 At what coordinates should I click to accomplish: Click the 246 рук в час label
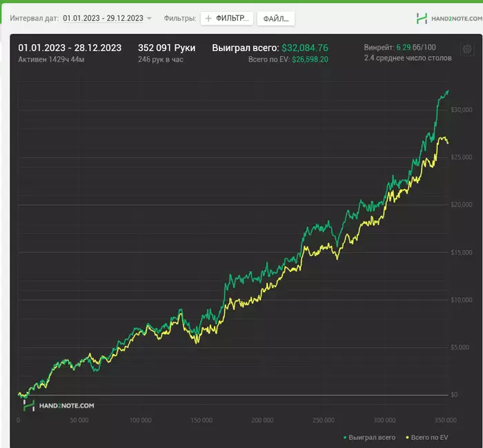pos(161,59)
